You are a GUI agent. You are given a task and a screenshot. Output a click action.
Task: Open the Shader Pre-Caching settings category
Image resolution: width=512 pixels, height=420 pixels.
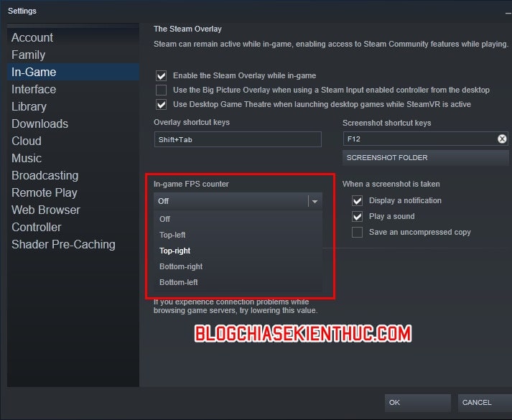(x=73, y=244)
